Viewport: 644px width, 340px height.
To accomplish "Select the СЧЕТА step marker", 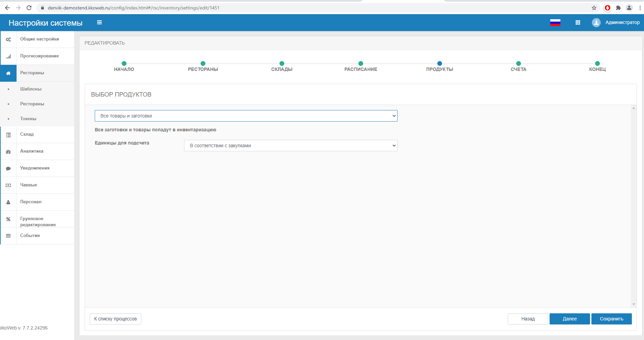I will coord(518,64).
